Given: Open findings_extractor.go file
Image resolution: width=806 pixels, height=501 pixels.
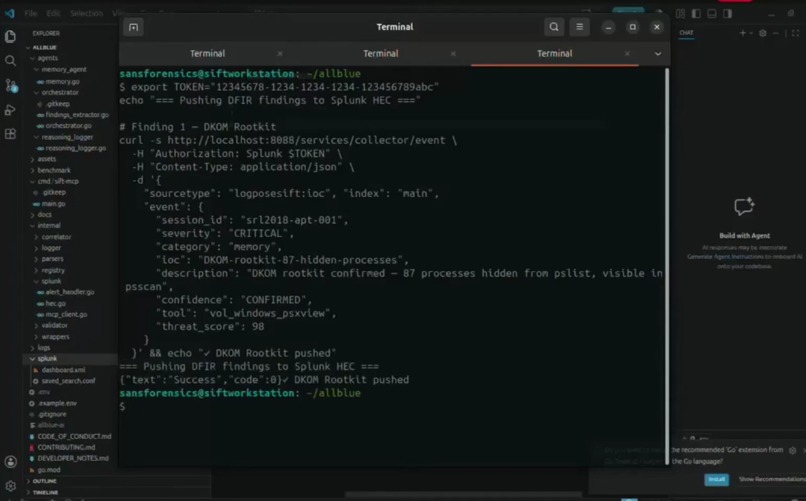Looking at the screenshot, I should [x=77, y=115].
